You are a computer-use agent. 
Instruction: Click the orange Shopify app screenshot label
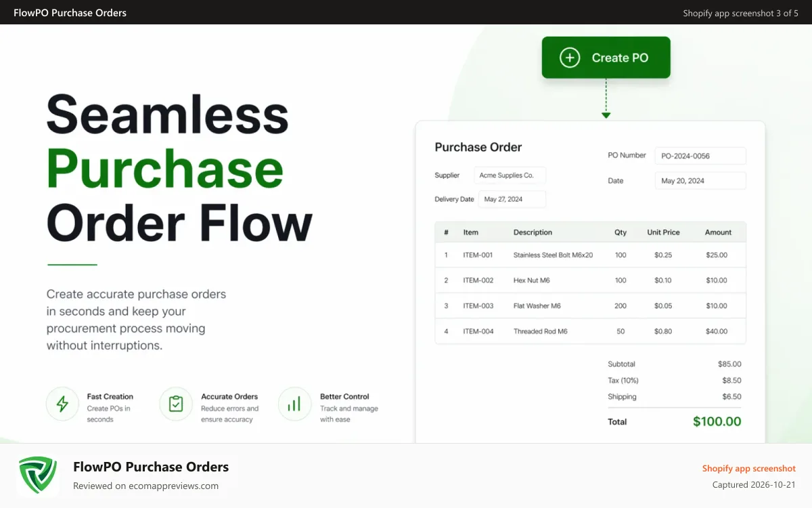pyautogui.click(x=748, y=468)
